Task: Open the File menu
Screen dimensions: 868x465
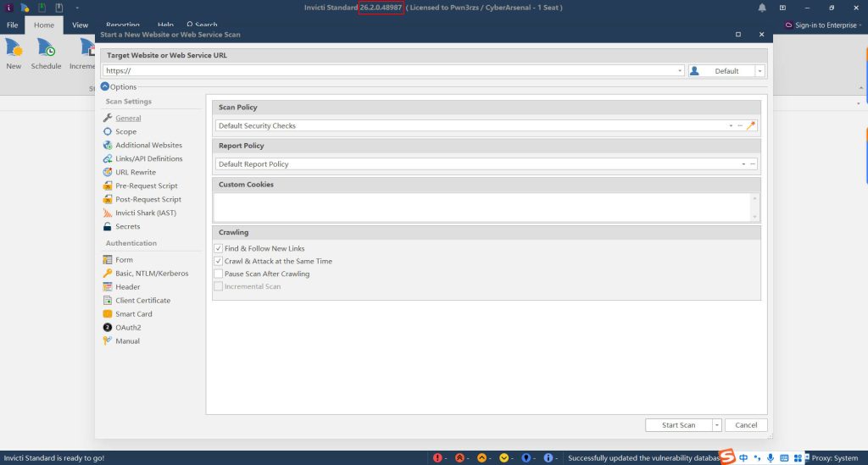Action: click(x=13, y=25)
